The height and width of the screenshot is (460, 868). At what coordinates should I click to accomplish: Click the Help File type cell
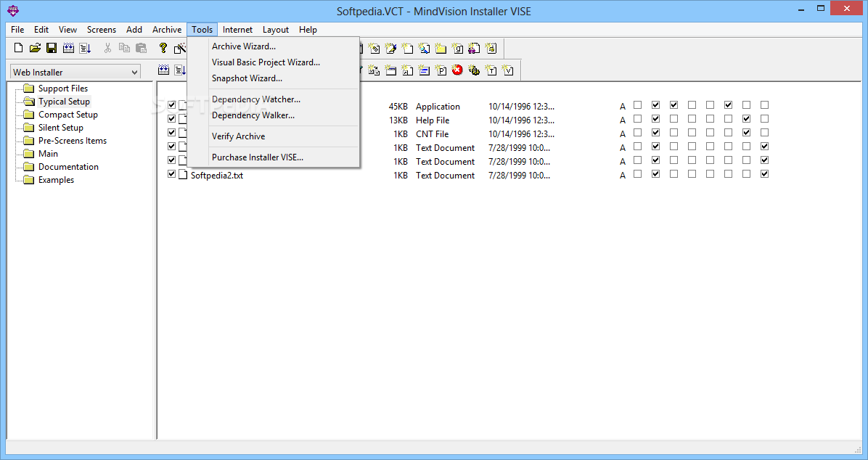tap(433, 120)
